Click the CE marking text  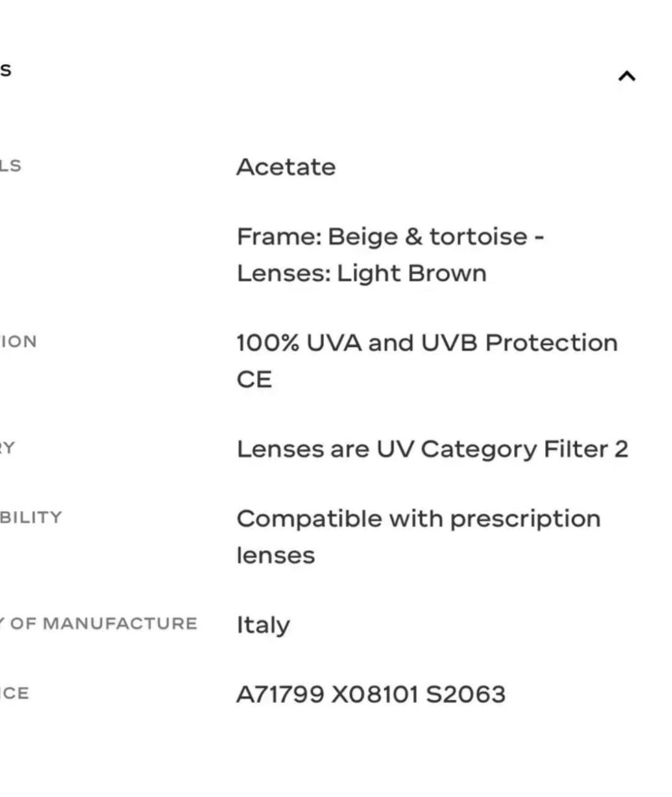coord(254,379)
